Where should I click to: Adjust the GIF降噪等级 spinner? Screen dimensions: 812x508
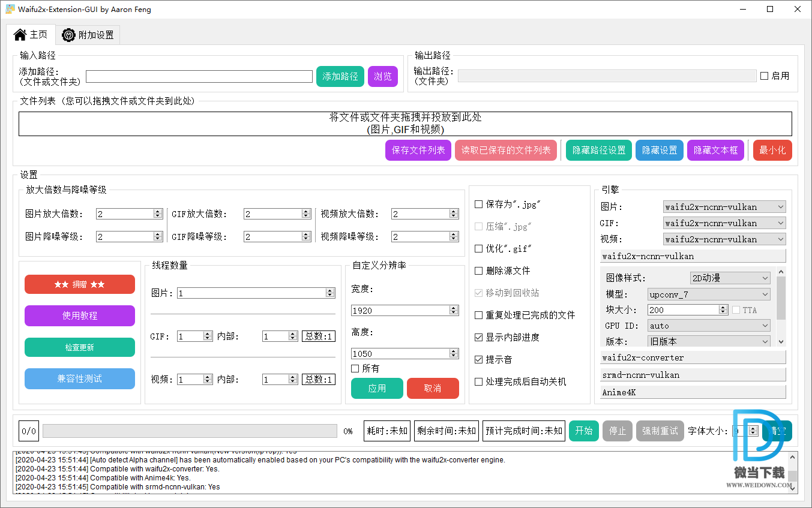coord(277,236)
